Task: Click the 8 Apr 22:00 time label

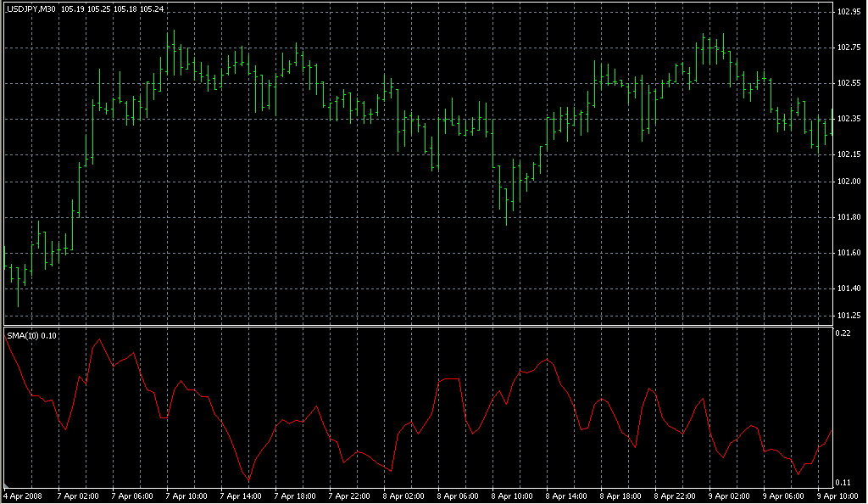Action: [675, 496]
